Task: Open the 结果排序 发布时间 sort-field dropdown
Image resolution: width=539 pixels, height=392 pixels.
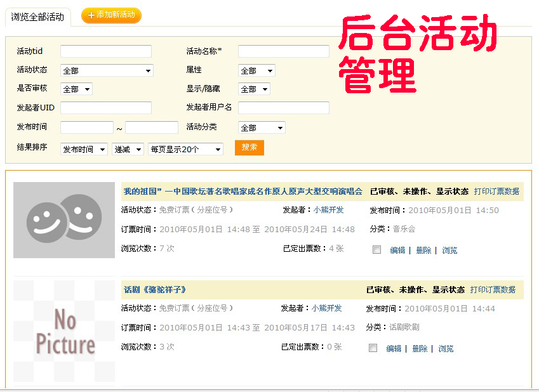Action: 84,149
